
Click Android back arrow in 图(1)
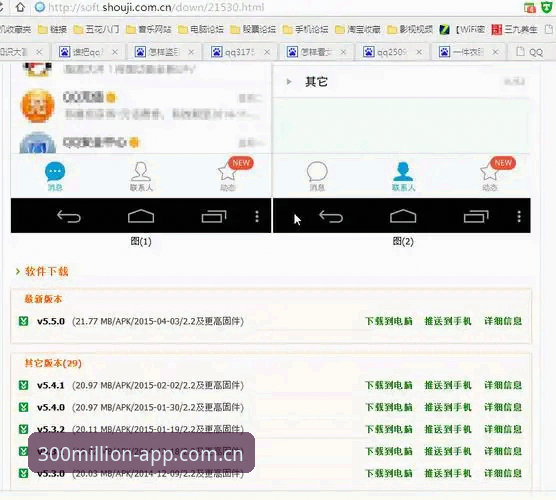(69, 216)
